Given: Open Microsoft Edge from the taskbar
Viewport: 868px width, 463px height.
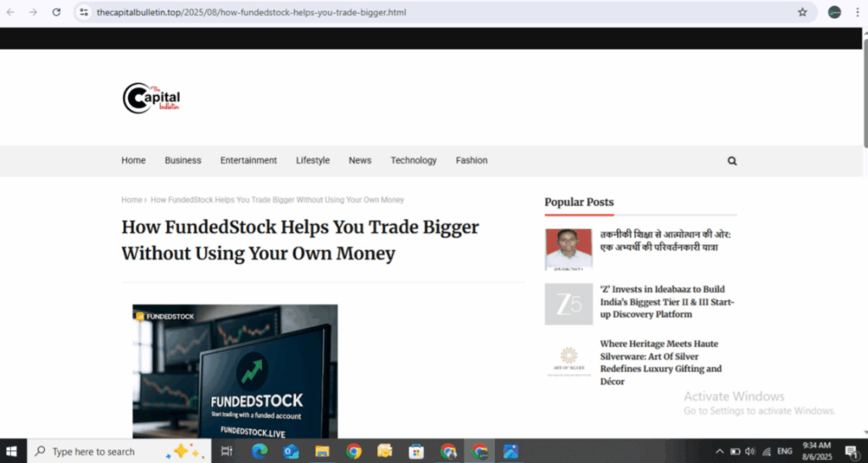Looking at the screenshot, I should coord(259,451).
